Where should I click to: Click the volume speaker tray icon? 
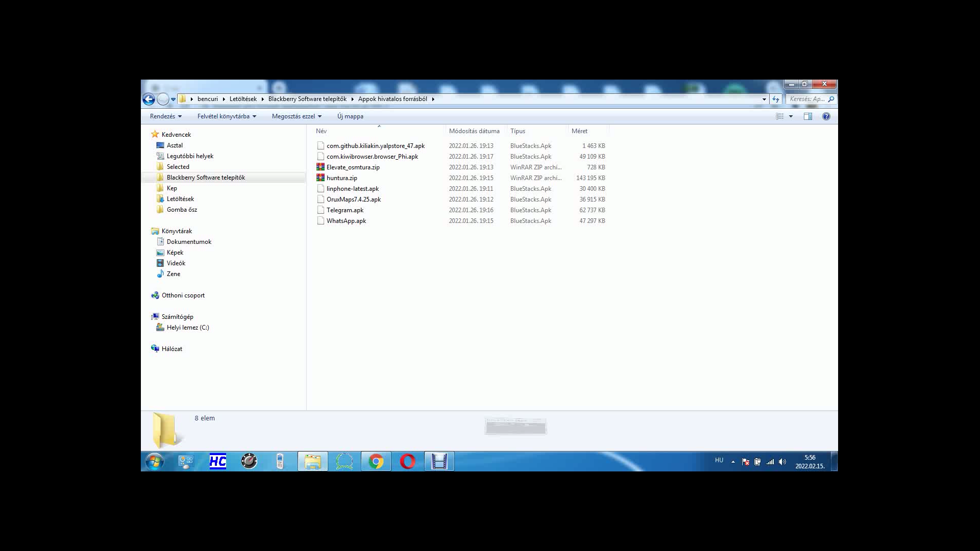pyautogui.click(x=782, y=462)
